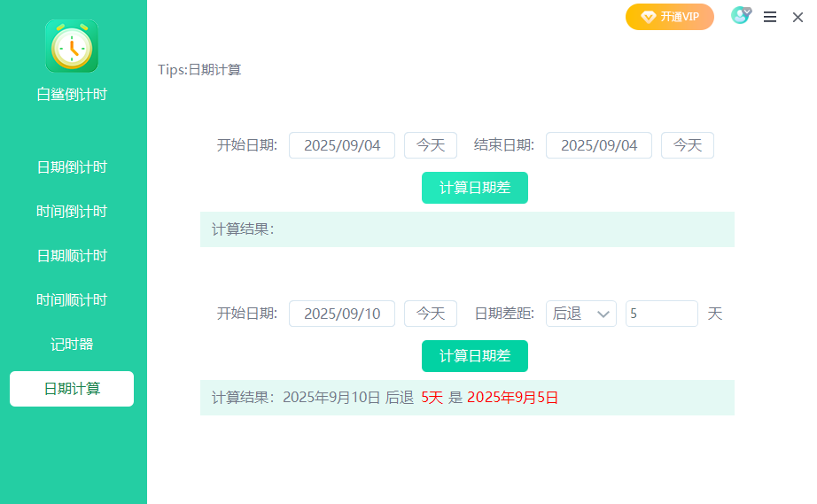Click the 开通VIP diamond button
The image size is (817, 504).
pos(669,17)
